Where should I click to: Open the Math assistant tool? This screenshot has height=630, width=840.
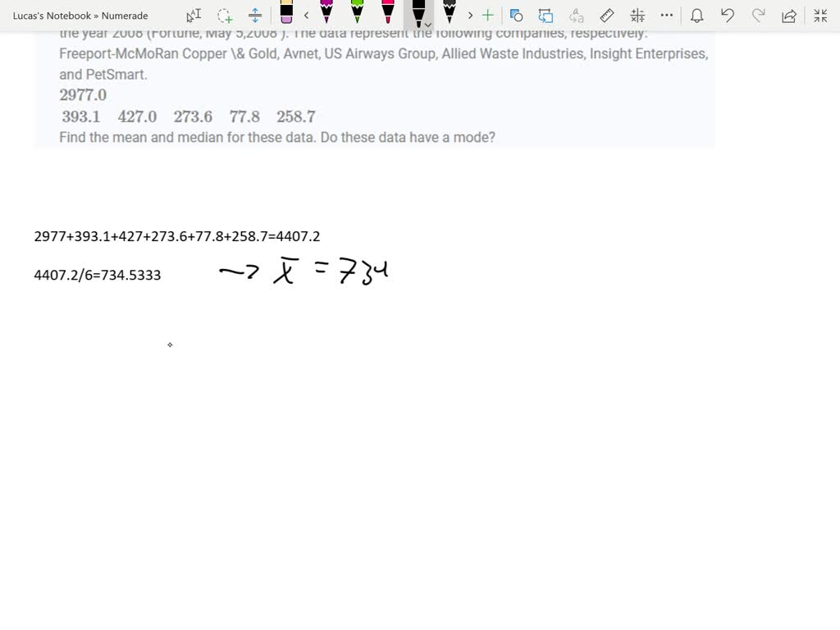tap(637, 16)
